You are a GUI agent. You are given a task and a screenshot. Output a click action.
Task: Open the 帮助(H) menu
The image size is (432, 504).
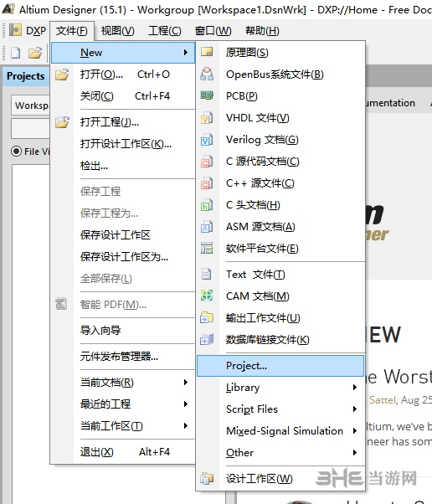click(x=262, y=31)
